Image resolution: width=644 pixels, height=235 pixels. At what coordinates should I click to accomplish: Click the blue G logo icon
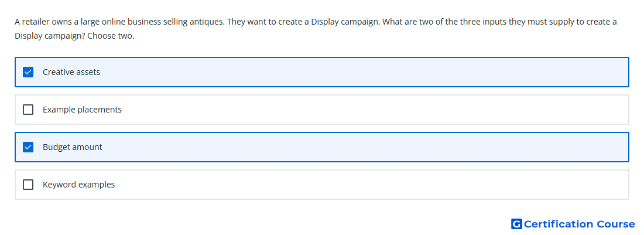pyautogui.click(x=516, y=224)
